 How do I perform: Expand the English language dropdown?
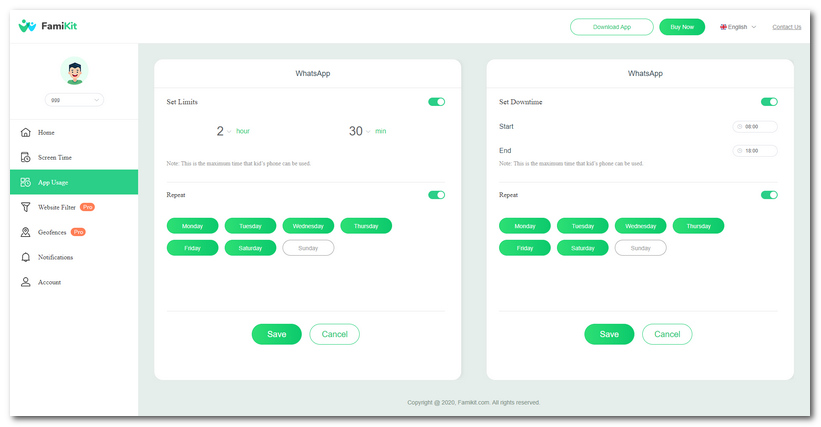(x=738, y=27)
